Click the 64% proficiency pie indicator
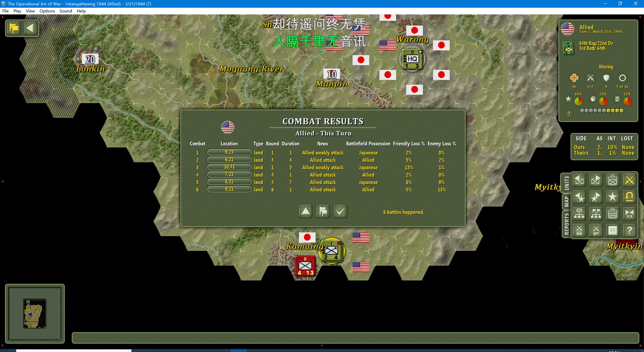 click(579, 101)
